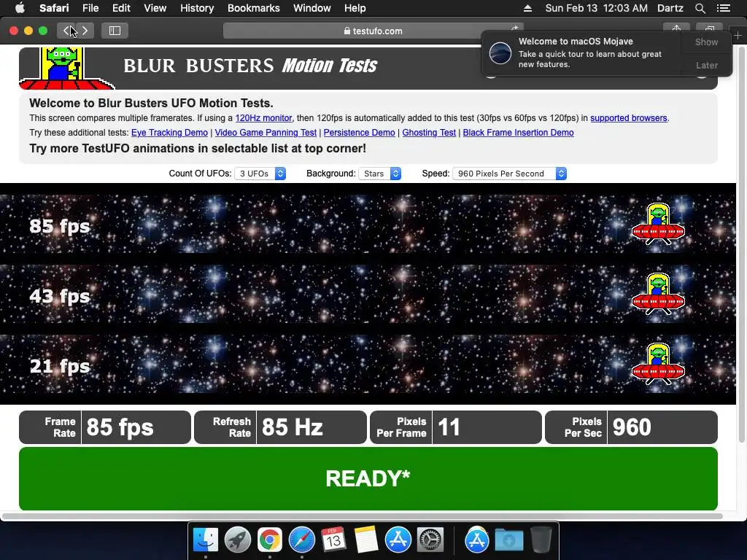Image resolution: width=747 pixels, height=560 pixels.
Task: Click the Blur Busters UFO logo
Action: (65, 68)
